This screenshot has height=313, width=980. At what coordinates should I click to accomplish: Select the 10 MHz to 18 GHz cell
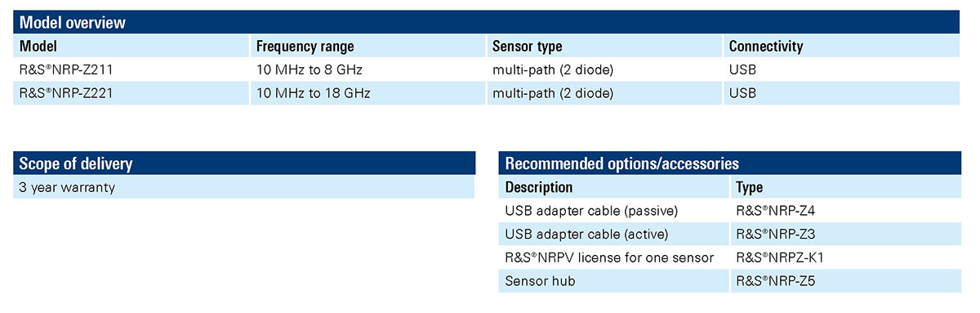(367, 93)
